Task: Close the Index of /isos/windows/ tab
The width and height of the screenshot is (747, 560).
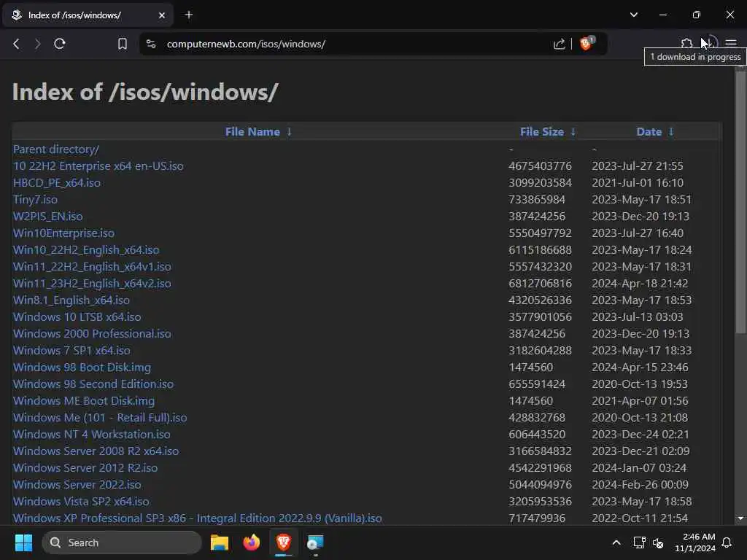Action: click(161, 15)
